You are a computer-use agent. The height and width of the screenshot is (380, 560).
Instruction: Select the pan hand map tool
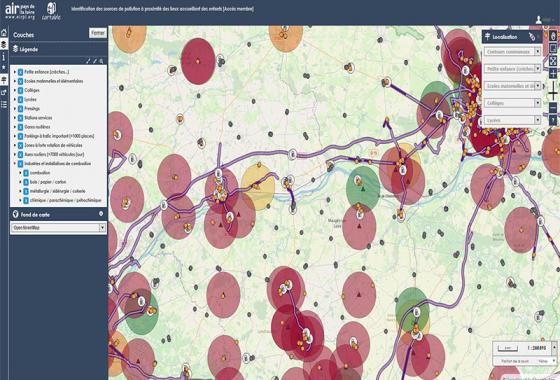click(553, 36)
